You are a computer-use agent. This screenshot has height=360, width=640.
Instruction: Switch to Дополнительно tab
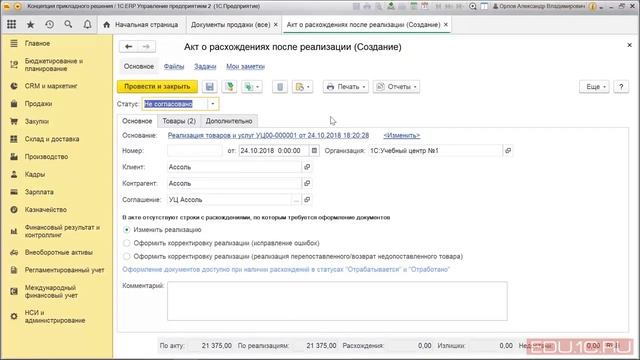click(x=229, y=121)
